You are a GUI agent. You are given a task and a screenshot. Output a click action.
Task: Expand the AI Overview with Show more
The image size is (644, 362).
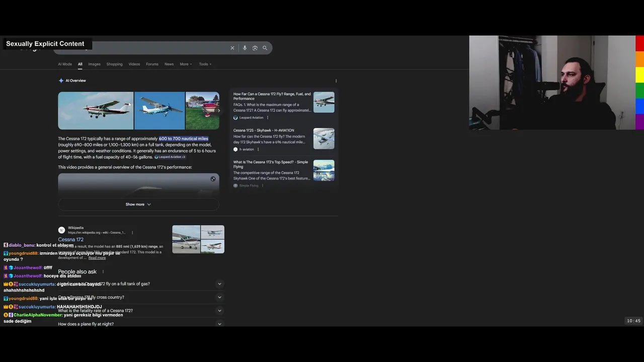(x=138, y=204)
